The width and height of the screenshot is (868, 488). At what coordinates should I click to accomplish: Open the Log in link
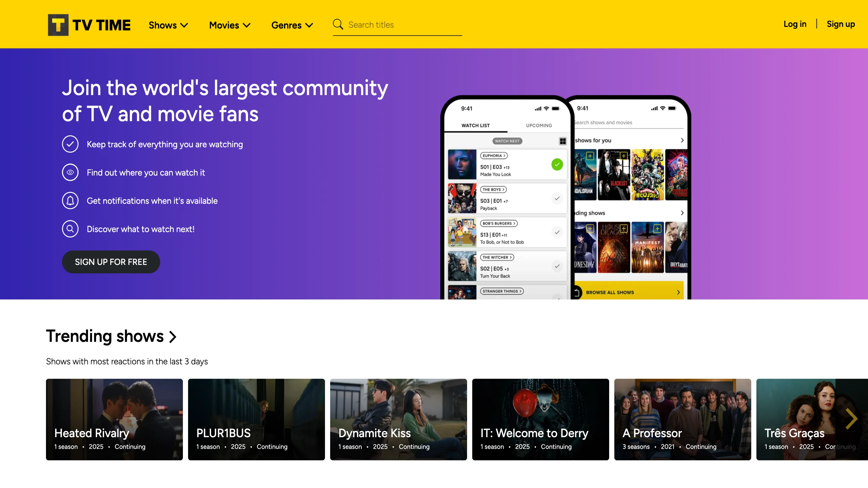click(795, 24)
